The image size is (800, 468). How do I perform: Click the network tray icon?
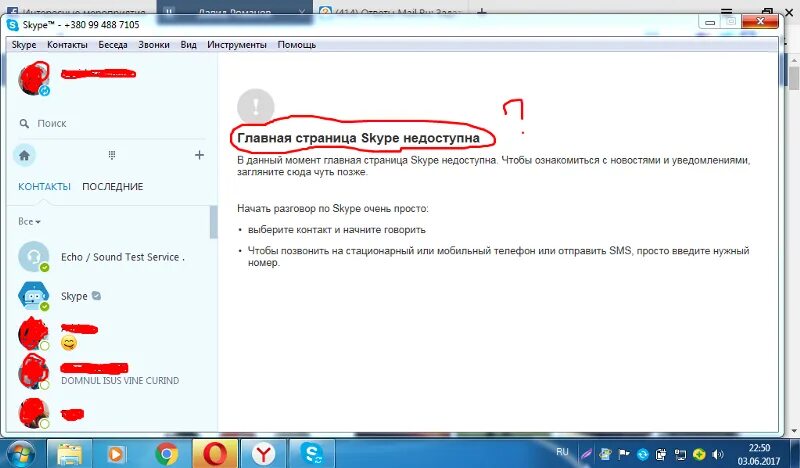tap(680, 454)
